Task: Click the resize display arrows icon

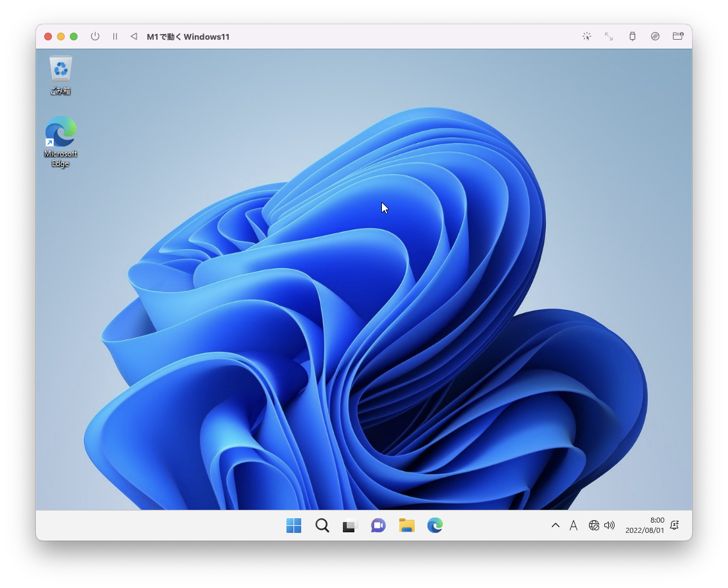Action: click(609, 37)
